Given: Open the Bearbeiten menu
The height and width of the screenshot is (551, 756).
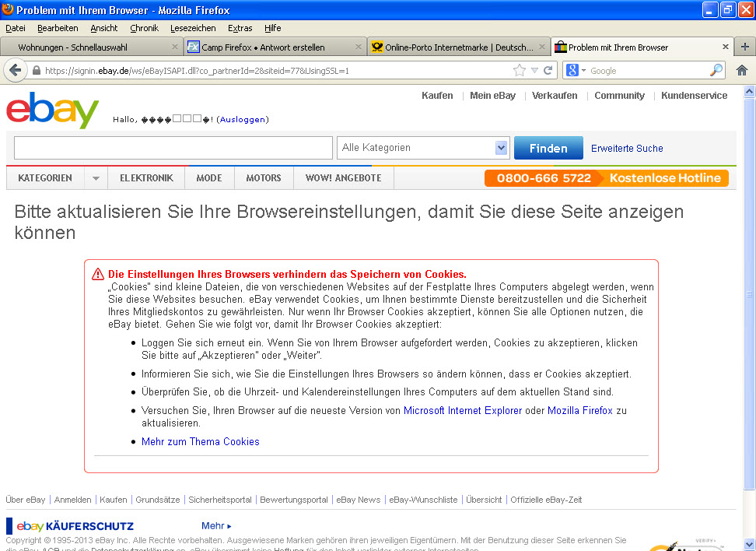Looking at the screenshot, I should pyautogui.click(x=58, y=28).
